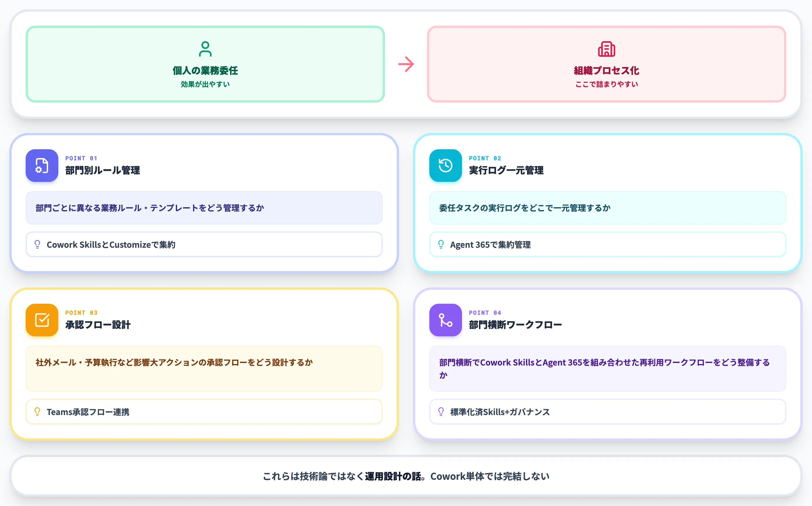Screen dimensions: 812x506
Task: Select the 効果が出やすい subtitle
Action: click(205, 84)
